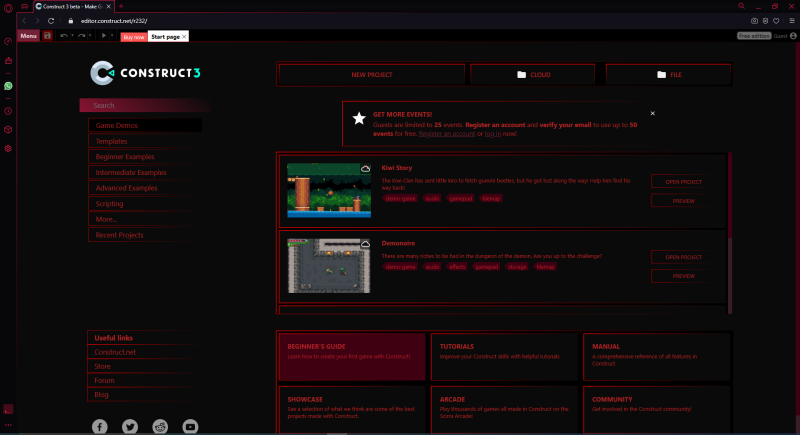Open the Construct 3 Menu button
This screenshot has height=435, width=800.
click(x=29, y=36)
